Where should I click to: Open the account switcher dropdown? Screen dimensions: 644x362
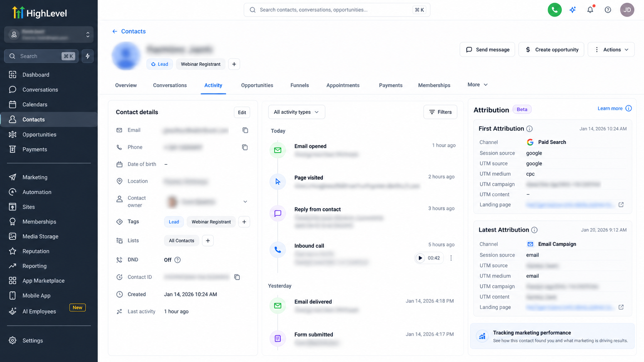click(x=49, y=35)
